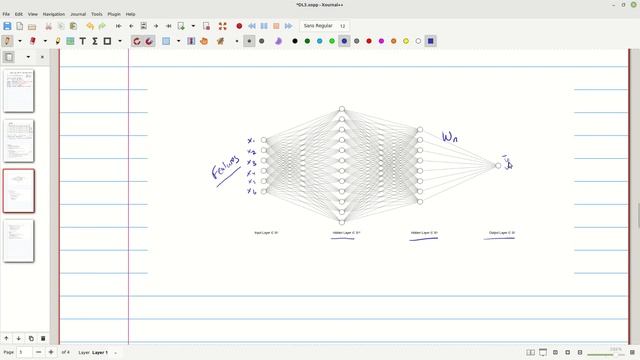Open selection tool options dropdown
The image size is (640, 360).
tap(178, 41)
